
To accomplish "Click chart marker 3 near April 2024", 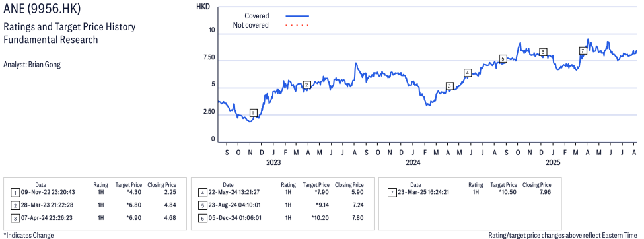I will point(449,86).
